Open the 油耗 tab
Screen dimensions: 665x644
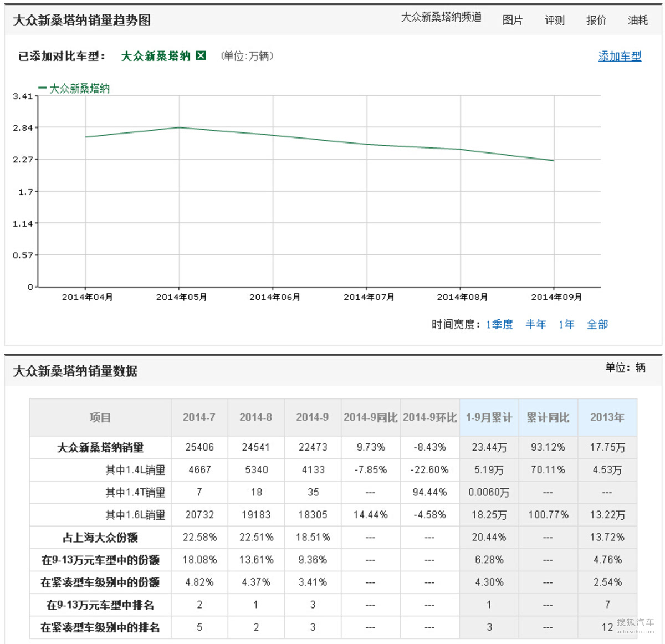[637, 21]
